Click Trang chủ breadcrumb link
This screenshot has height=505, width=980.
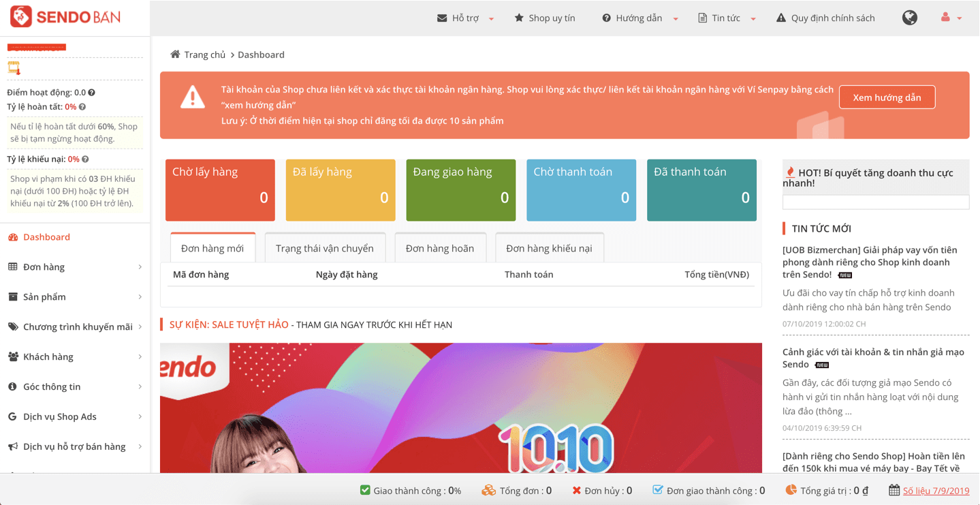coord(204,55)
